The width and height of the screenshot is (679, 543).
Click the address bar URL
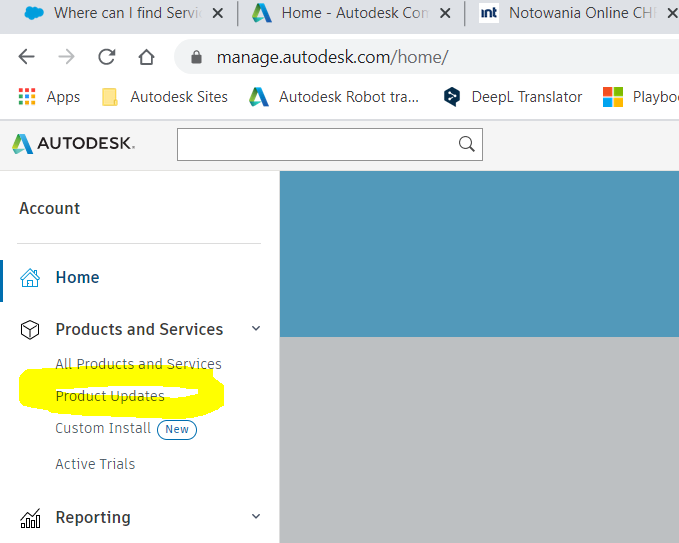(x=332, y=57)
